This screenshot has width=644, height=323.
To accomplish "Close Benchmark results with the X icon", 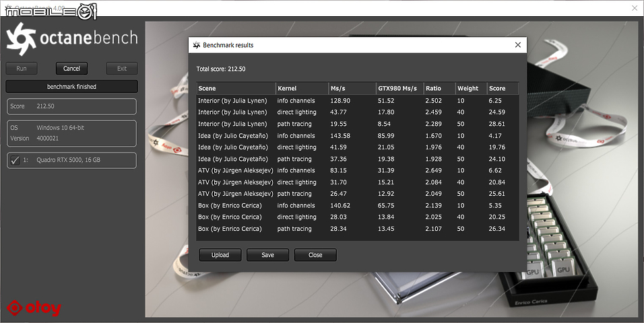I will pos(518,44).
